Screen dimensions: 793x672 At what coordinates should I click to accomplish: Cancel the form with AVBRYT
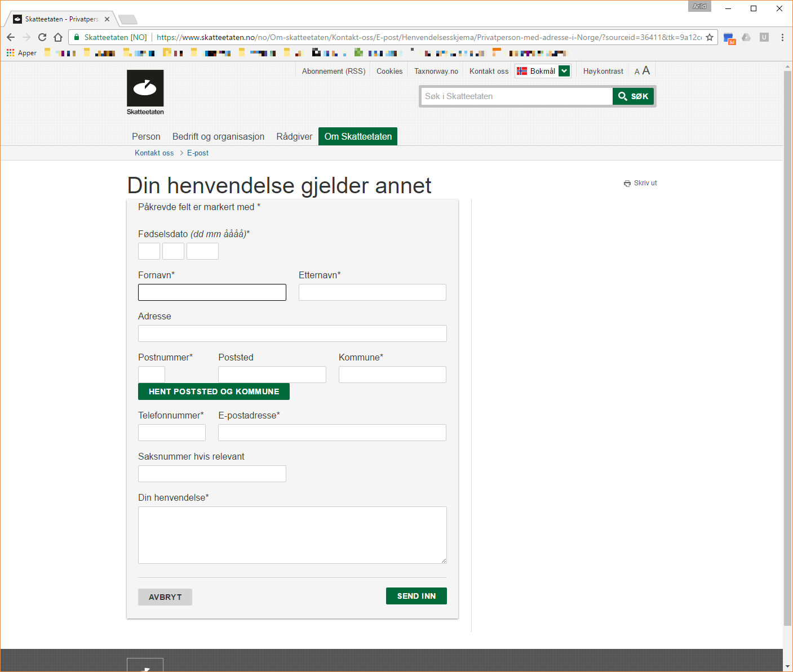165,597
